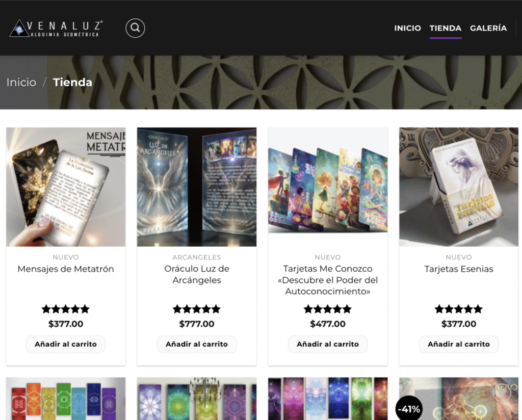Image resolution: width=522 pixels, height=420 pixels.
Task: Click the ARCANGELES category label
Action: (x=197, y=257)
